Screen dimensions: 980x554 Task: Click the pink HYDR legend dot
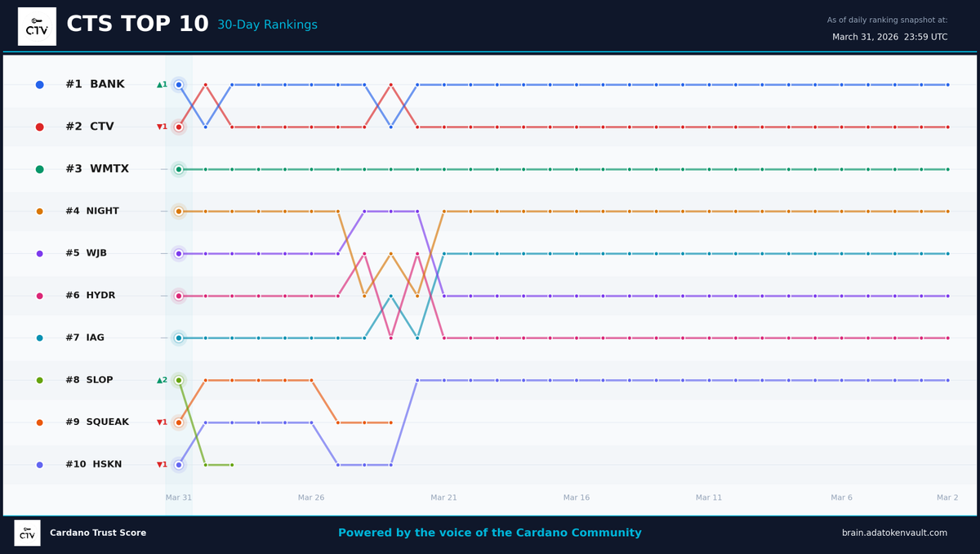point(40,296)
